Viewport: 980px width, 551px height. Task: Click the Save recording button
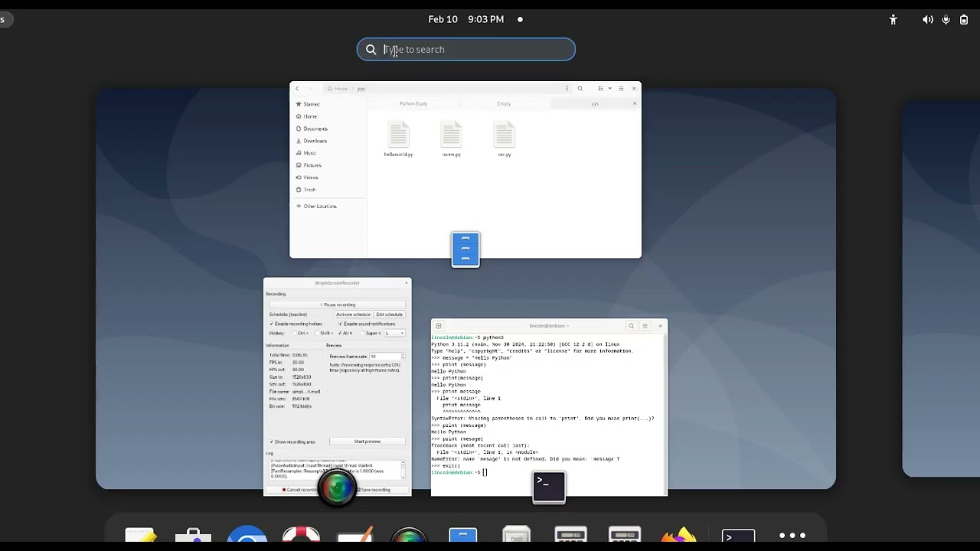click(x=374, y=490)
